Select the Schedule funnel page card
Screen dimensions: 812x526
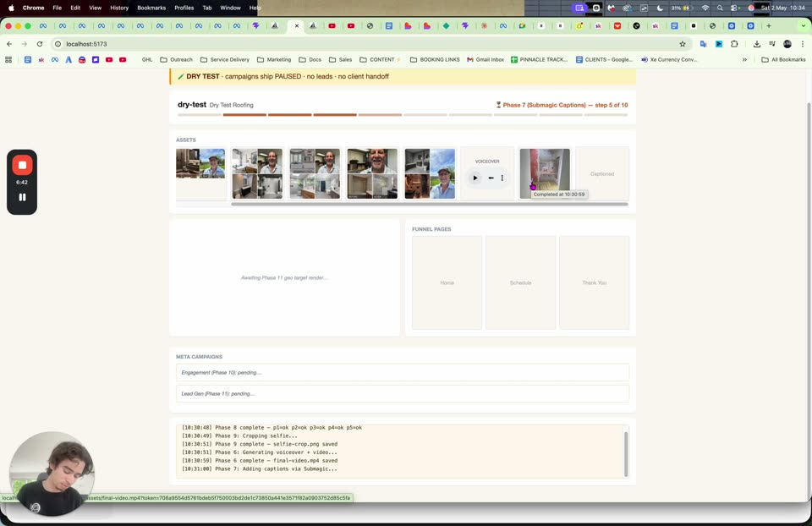coord(520,282)
